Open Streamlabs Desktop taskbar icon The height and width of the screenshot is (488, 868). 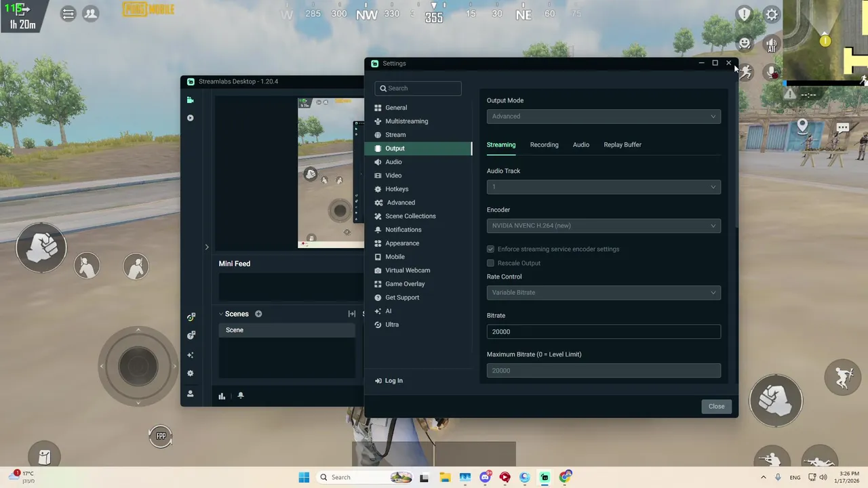tap(545, 477)
